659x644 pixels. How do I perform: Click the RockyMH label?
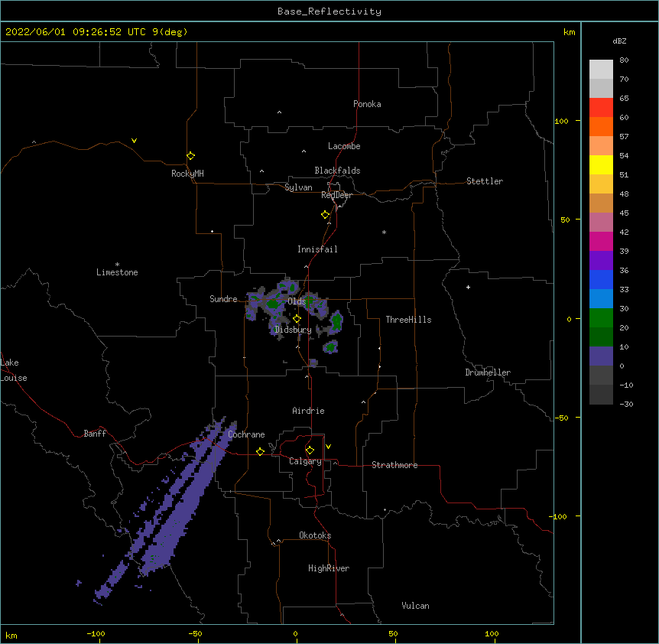(x=187, y=174)
